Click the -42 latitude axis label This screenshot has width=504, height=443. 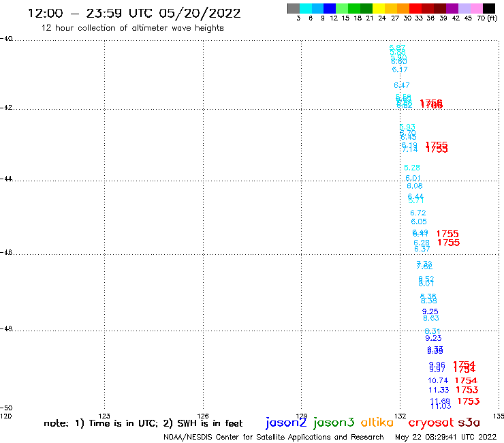point(6,108)
